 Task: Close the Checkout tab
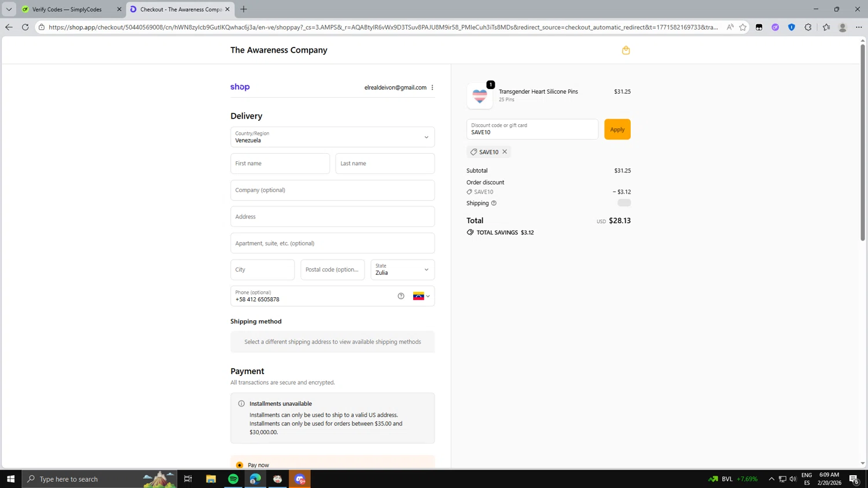point(227,9)
